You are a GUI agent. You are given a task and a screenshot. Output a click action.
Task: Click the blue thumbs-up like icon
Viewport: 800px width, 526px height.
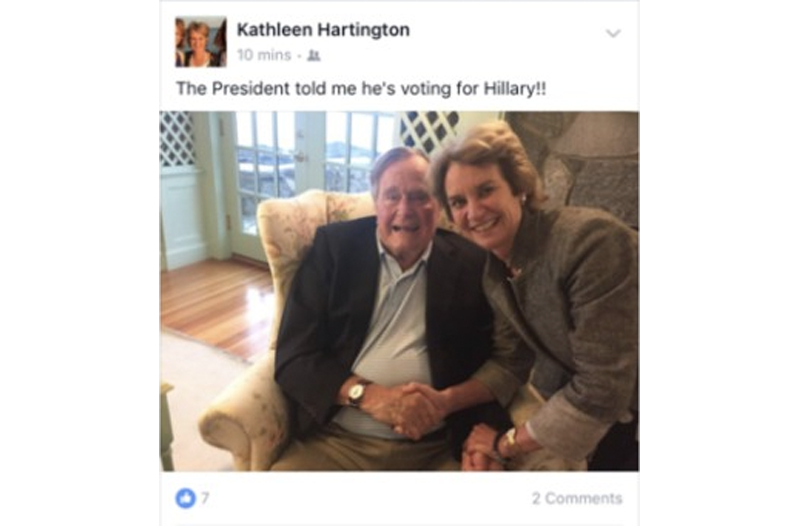click(x=186, y=498)
